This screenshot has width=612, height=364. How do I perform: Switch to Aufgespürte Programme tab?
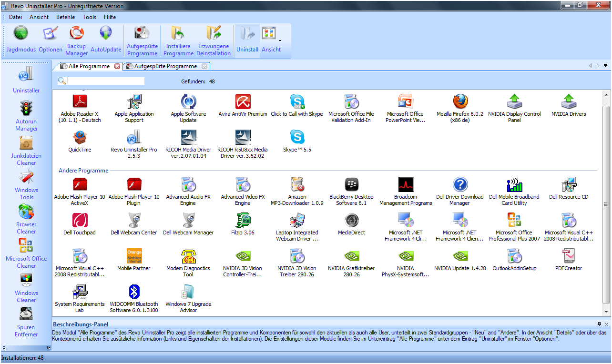pos(165,66)
